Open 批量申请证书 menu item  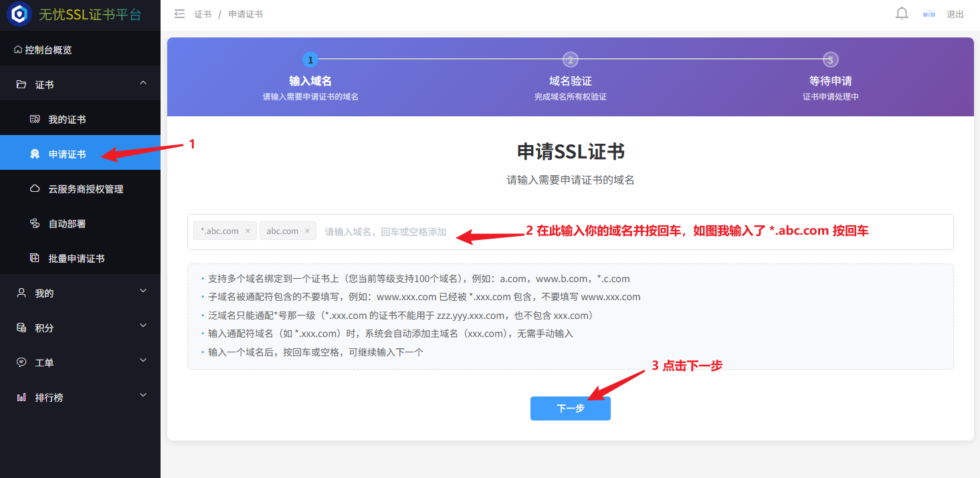[x=80, y=258]
